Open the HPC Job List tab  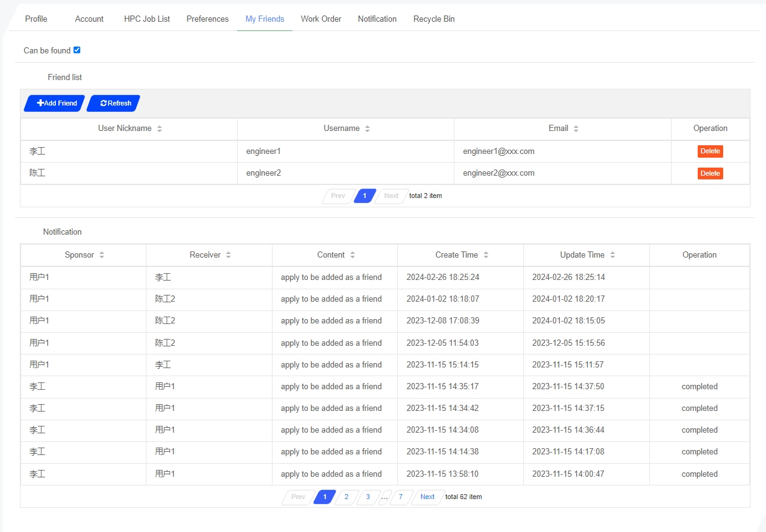tap(147, 19)
